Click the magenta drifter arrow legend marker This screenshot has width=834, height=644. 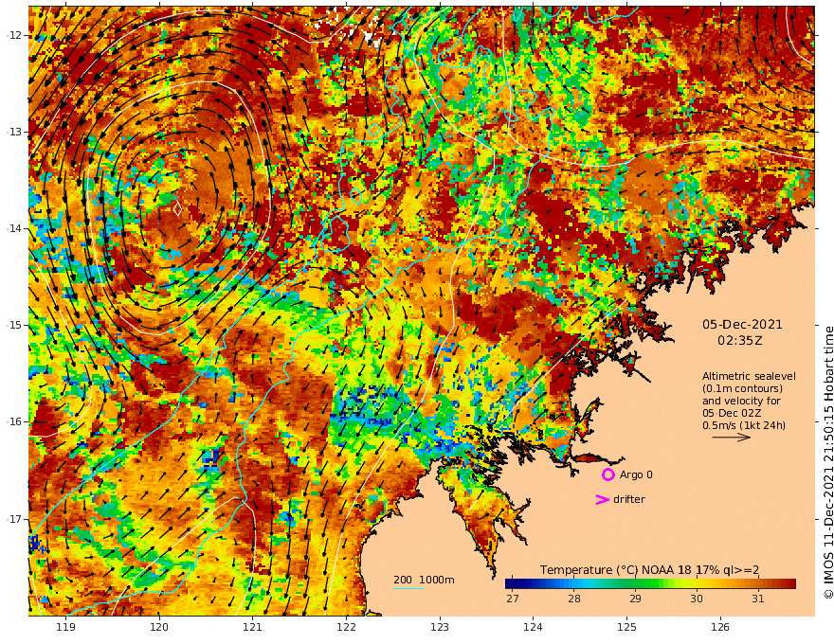(602, 499)
